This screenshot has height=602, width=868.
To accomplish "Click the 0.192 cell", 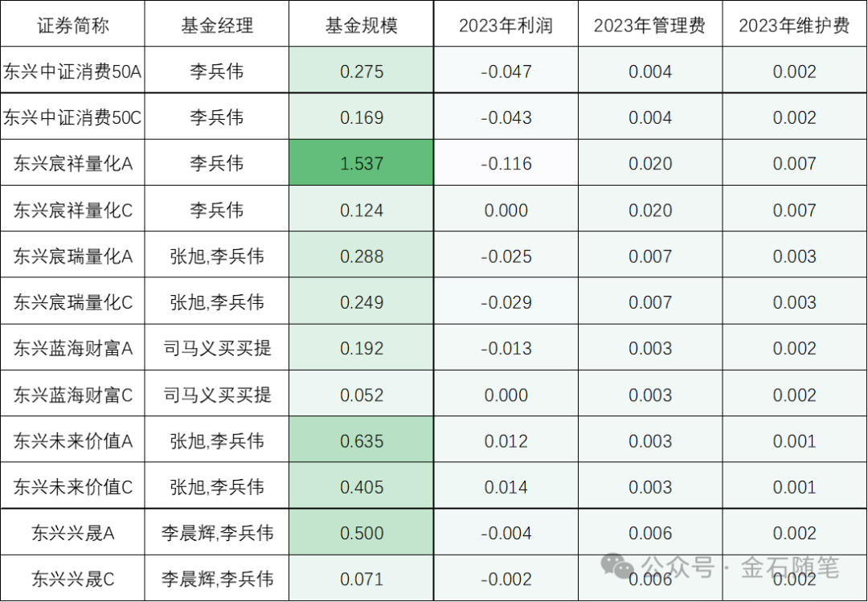I will coord(362,348).
